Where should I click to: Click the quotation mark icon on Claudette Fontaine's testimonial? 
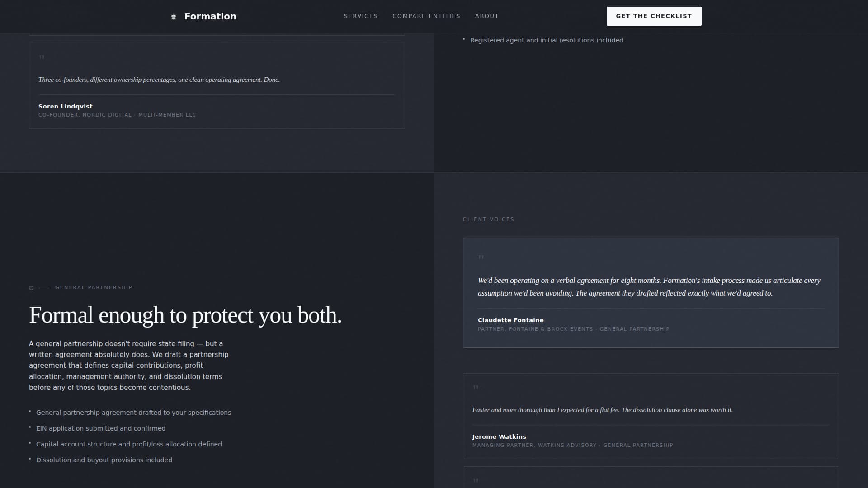pyautogui.click(x=481, y=257)
